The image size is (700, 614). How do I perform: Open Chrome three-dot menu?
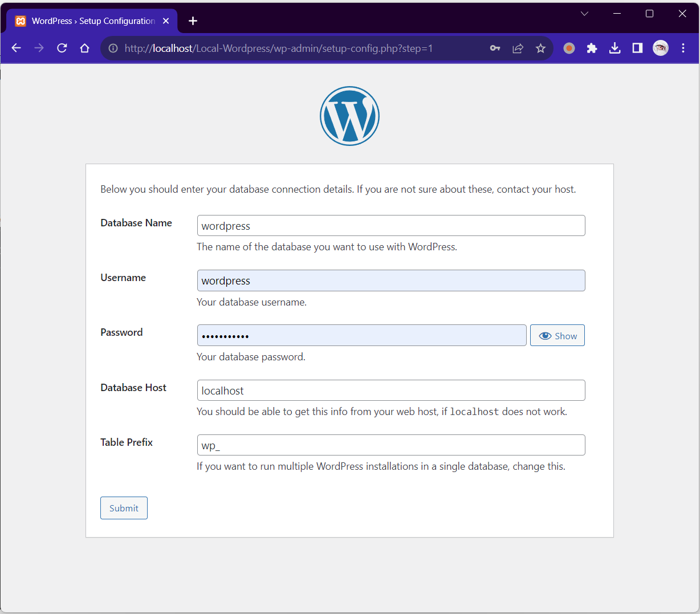pos(683,48)
